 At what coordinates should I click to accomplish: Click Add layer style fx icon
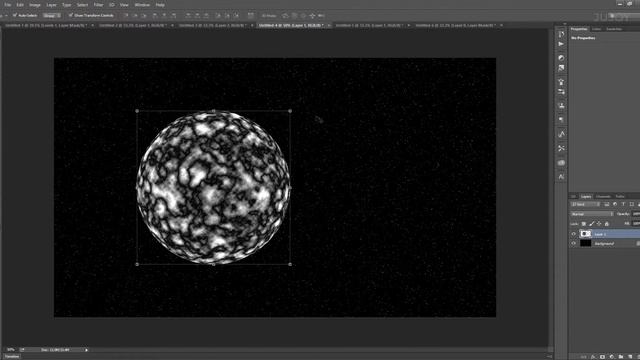point(593,357)
